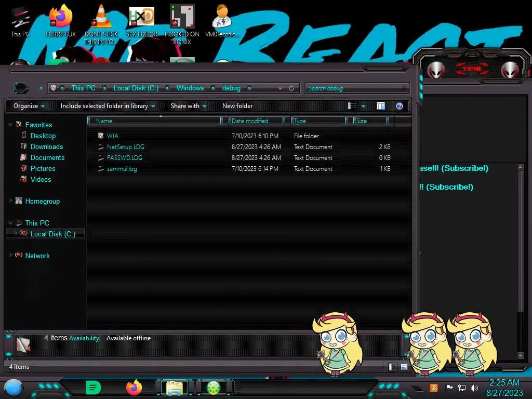Viewport: 532px width, 399px height.
Task: Sort by the Type column
Action: tap(319, 121)
